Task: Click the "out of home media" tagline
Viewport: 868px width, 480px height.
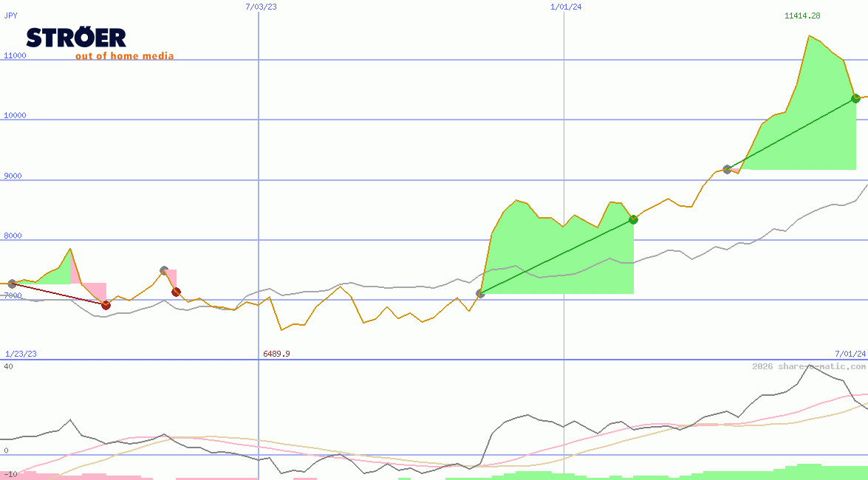Action: (x=124, y=56)
